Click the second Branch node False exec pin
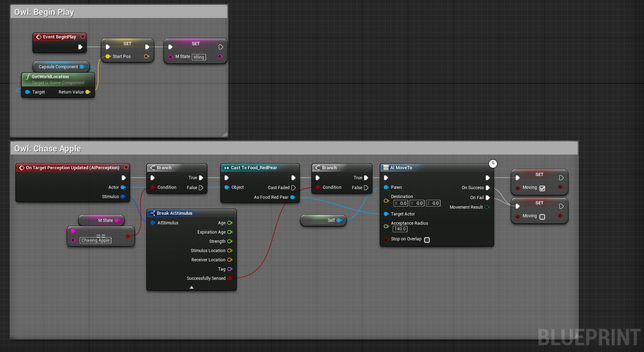This screenshot has height=352, width=644. (x=366, y=187)
